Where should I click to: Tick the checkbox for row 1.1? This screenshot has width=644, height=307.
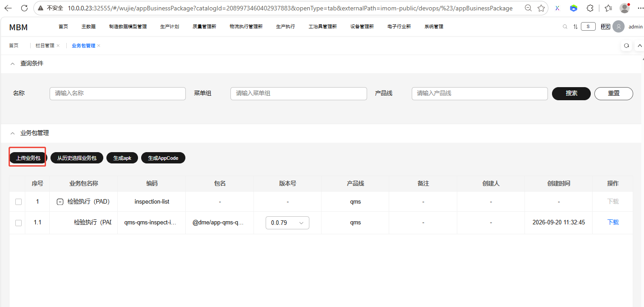(18, 223)
